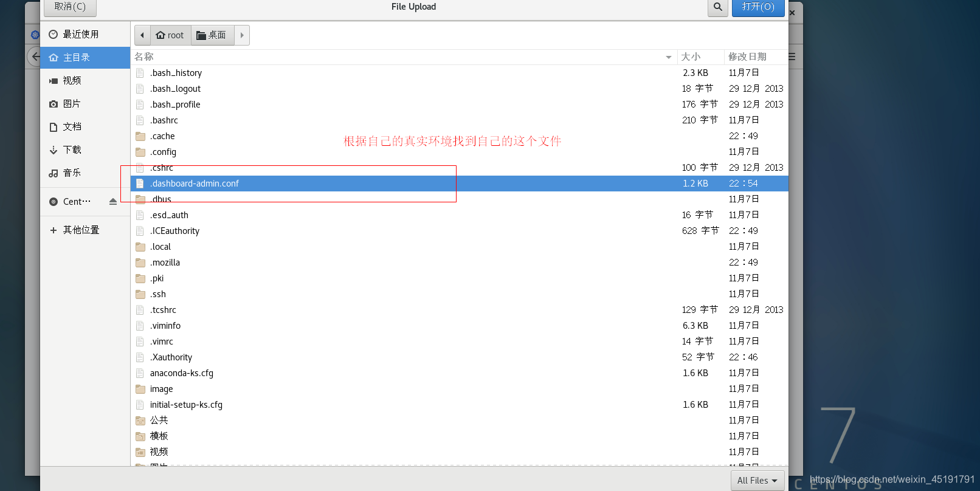The height and width of the screenshot is (491, 980).
Task: Click hamburger menu in background window
Action: tap(792, 57)
